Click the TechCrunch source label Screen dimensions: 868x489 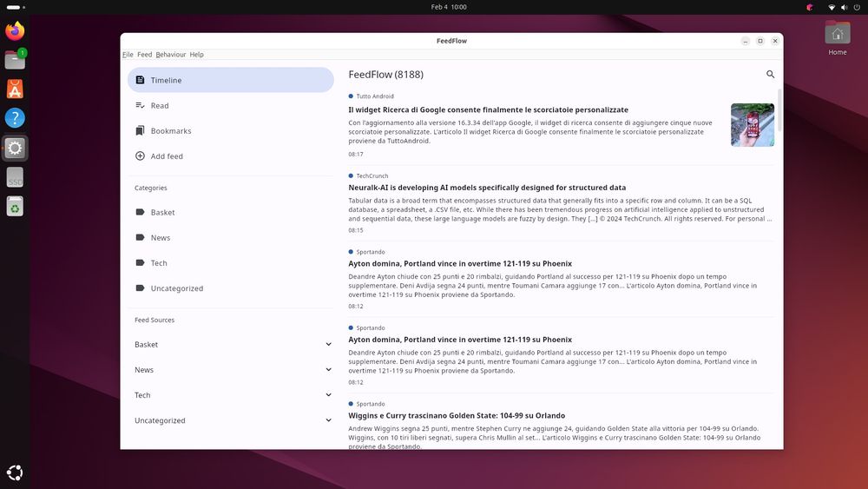(372, 175)
